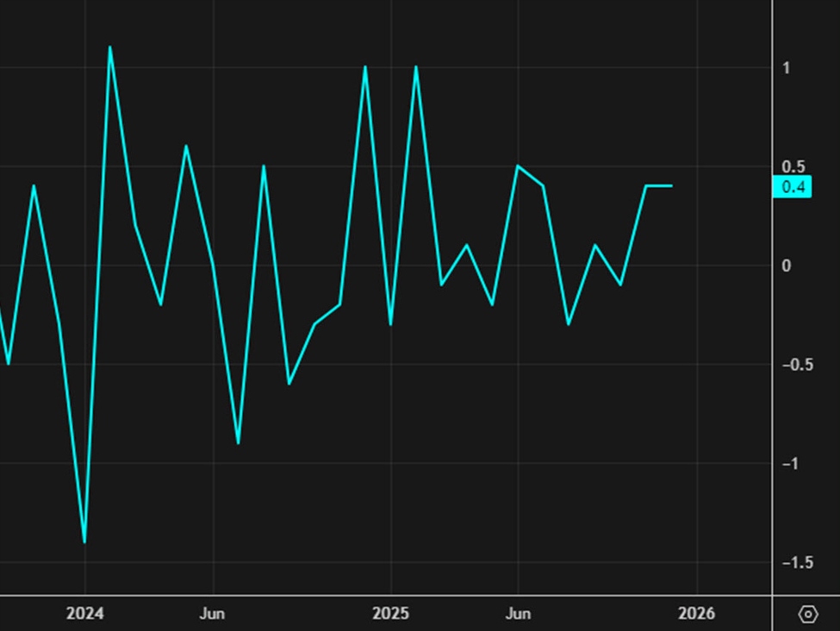
Task: Click the first Jun label on the x-axis
Action: pyautogui.click(x=212, y=613)
